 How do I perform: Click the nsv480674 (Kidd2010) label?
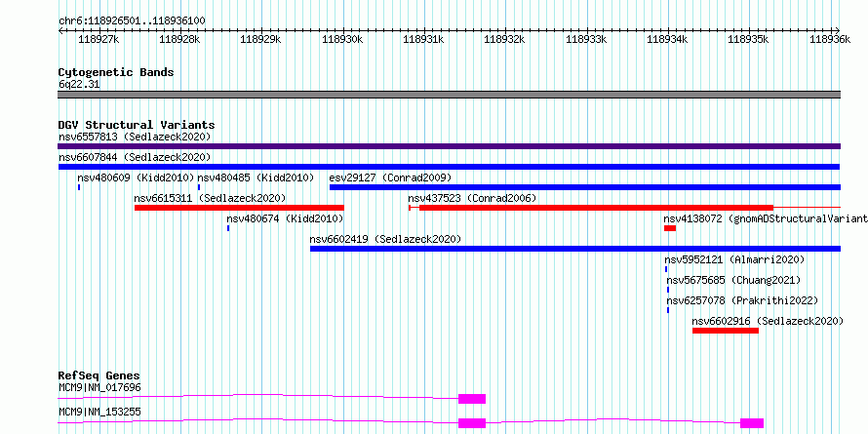click(x=285, y=218)
